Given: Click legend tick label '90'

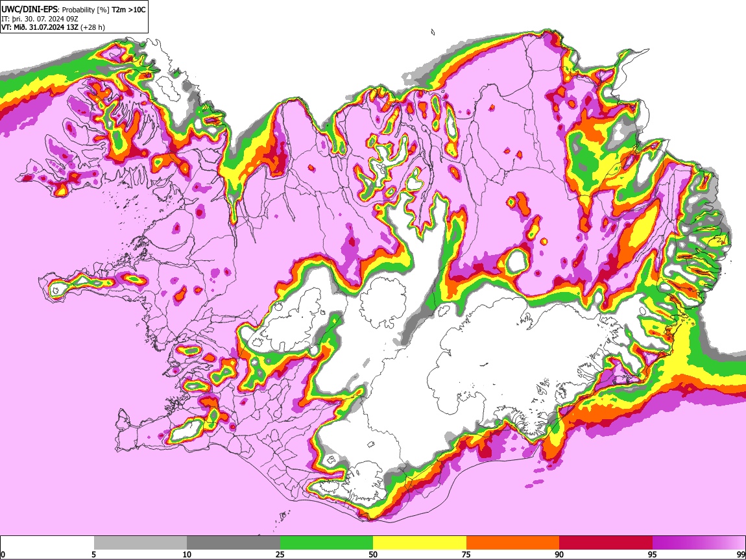Looking at the screenshot, I should coord(559,554).
